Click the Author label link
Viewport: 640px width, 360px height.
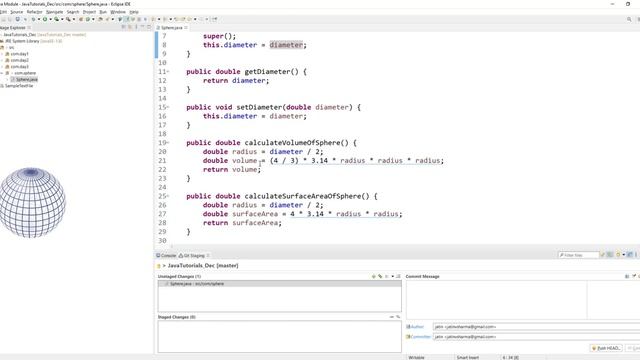[417, 327]
